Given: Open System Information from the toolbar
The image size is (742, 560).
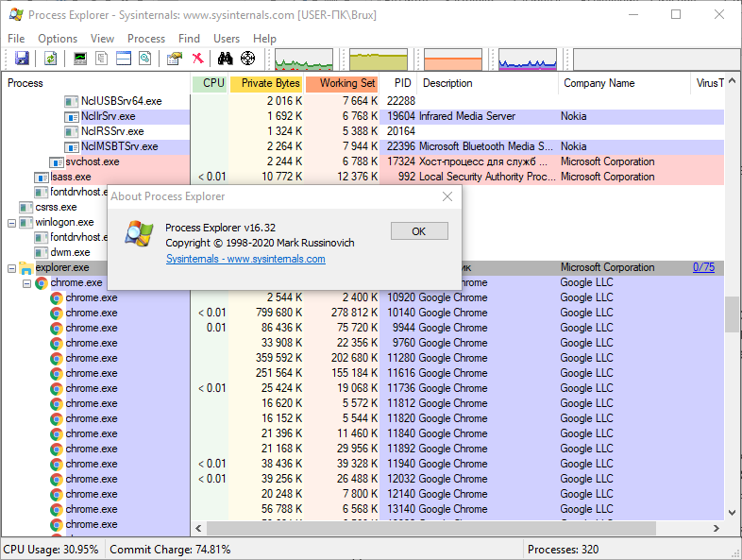Looking at the screenshot, I should coord(80,59).
